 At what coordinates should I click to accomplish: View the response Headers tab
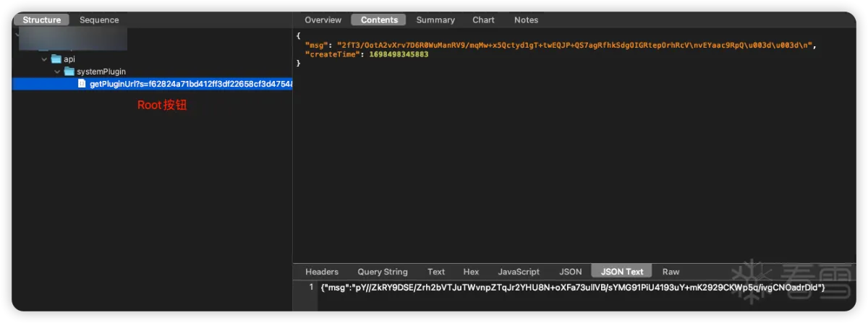point(322,272)
